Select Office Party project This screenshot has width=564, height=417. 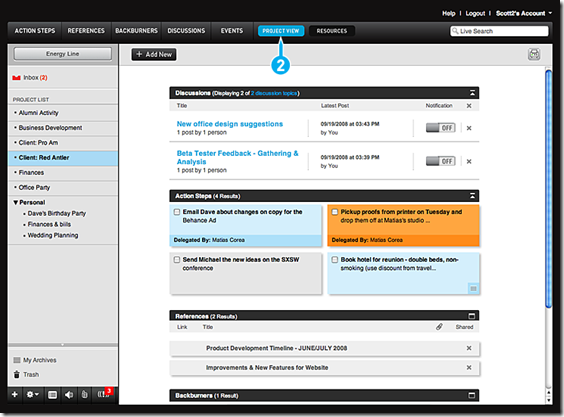(63, 187)
